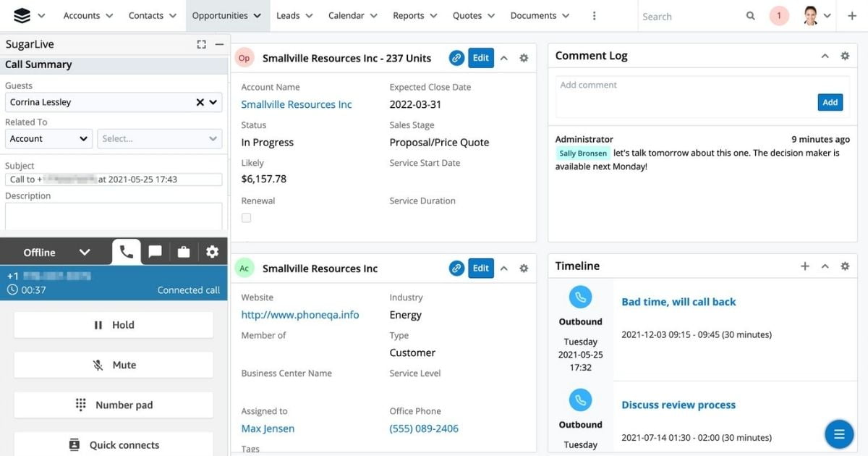This screenshot has width=868, height=456.
Task: Click call icon for Bad time entry
Action: pos(580,297)
